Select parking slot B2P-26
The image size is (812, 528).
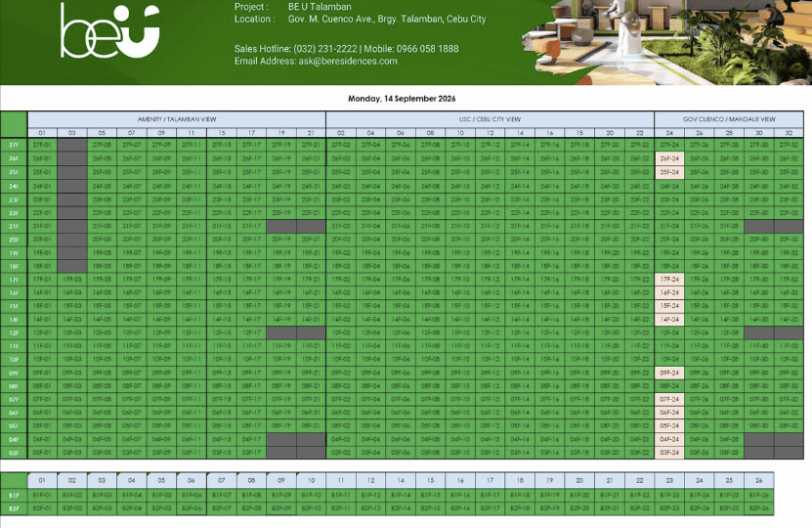click(759, 508)
